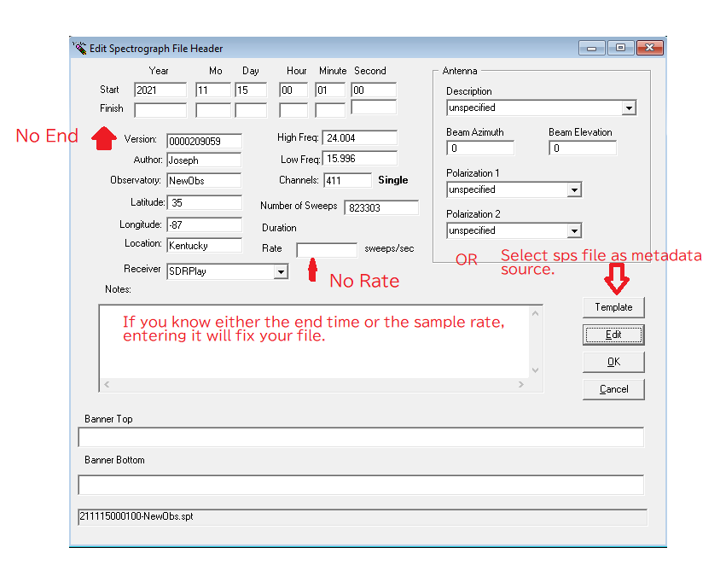726x588 pixels.
Task: Click the bold Single label
Action: click(x=393, y=180)
